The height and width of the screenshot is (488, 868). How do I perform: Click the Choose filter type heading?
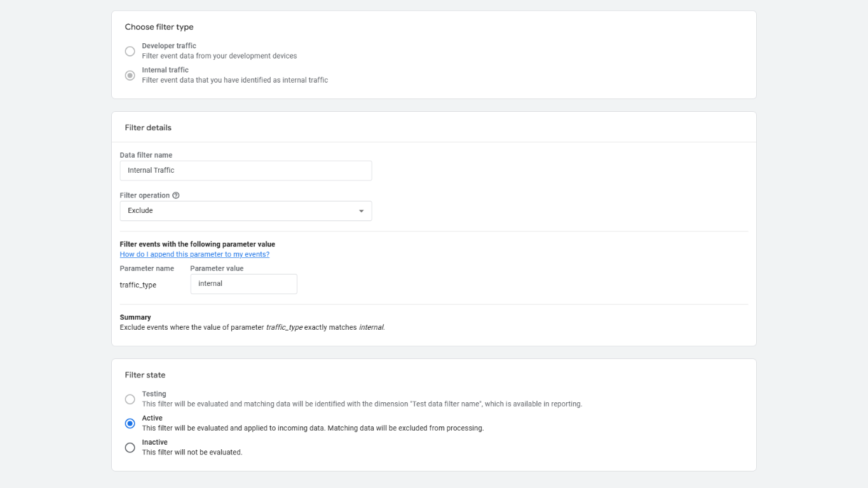coord(159,27)
